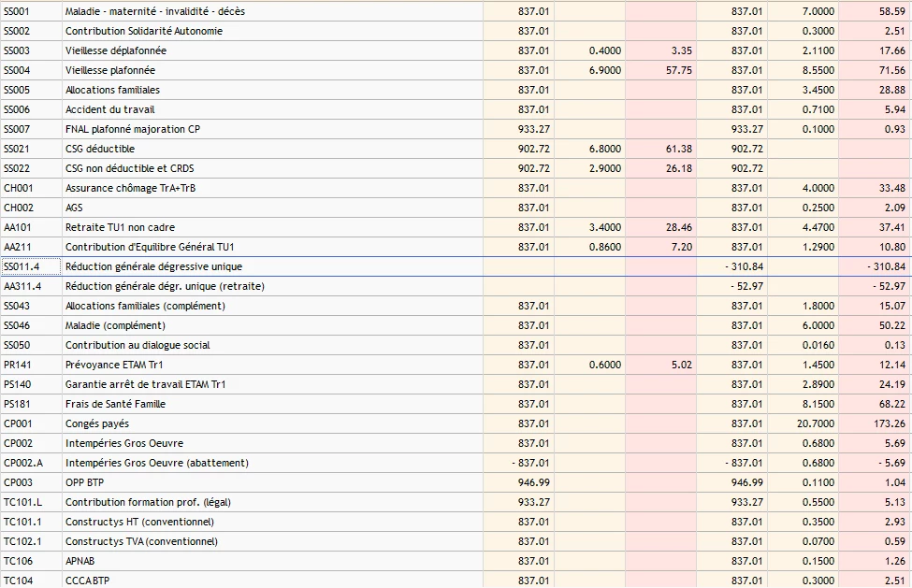Click 'Garantie arrêt de travail ETAM Tr1' label
This screenshot has height=588, width=912.
(145, 384)
